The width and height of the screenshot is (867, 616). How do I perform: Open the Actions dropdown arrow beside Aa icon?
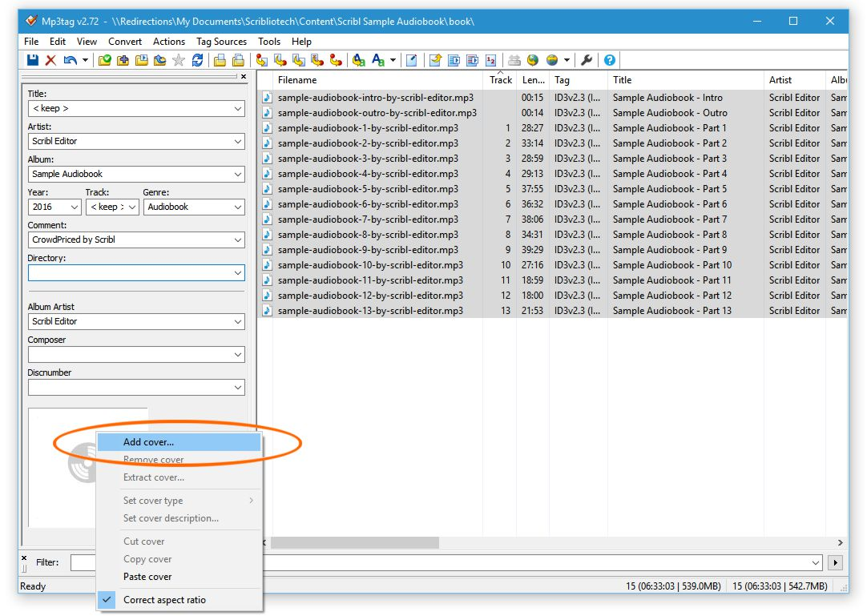(393, 60)
